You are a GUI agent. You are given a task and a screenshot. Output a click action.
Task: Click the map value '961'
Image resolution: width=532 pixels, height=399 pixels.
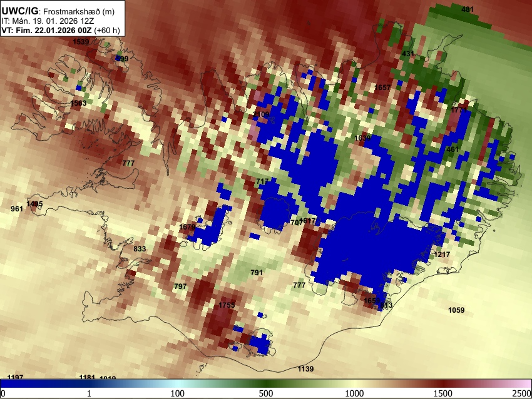pyautogui.click(x=17, y=209)
